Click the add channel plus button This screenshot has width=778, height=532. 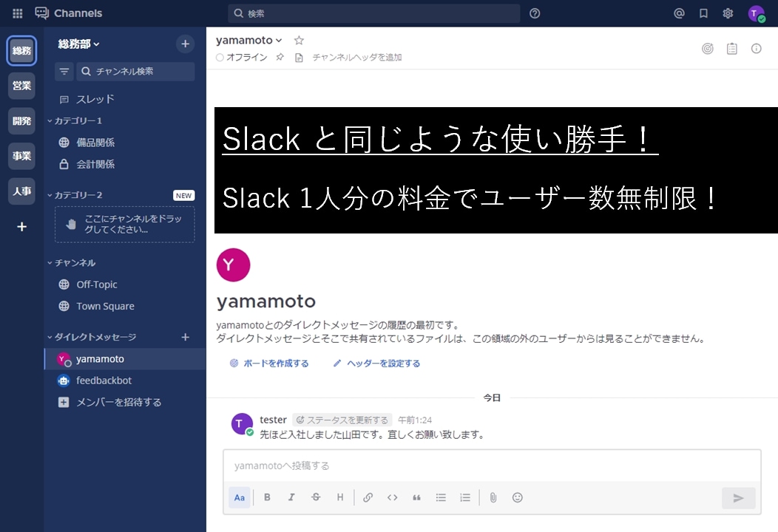click(185, 44)
